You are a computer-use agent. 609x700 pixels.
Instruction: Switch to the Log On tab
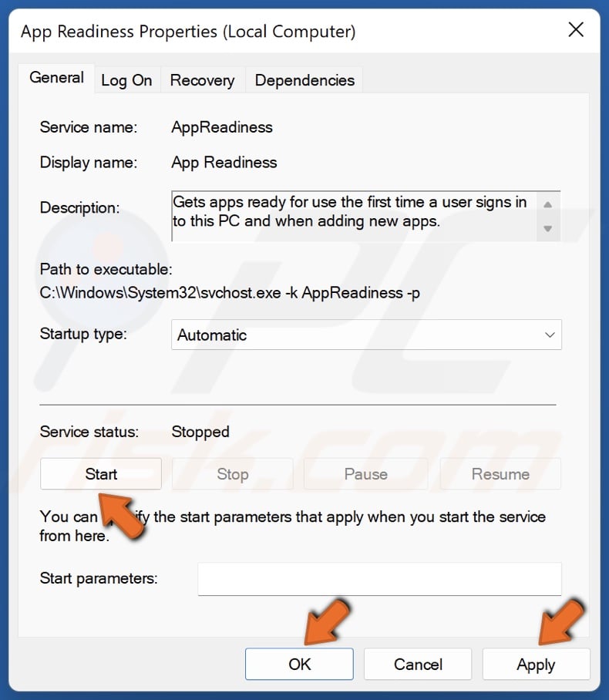(x=127, y=79)
